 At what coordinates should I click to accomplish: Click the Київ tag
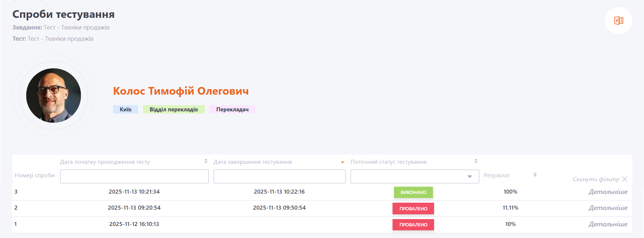[x=125, y=110]
